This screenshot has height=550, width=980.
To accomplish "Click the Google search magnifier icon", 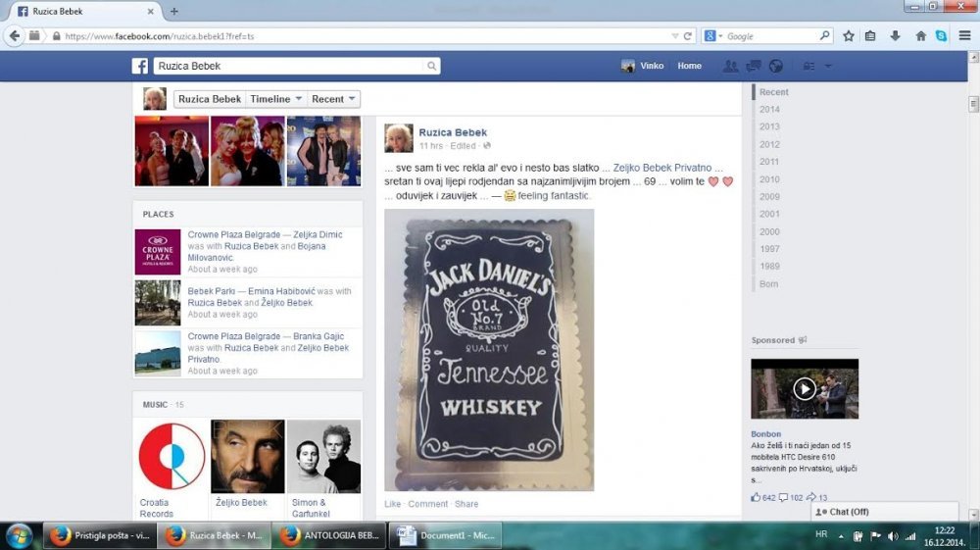I will tap(824, 36).
